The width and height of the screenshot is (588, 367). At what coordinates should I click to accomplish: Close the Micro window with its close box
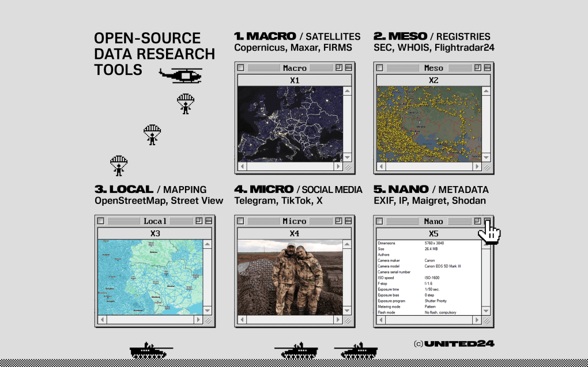pos(240,221)
